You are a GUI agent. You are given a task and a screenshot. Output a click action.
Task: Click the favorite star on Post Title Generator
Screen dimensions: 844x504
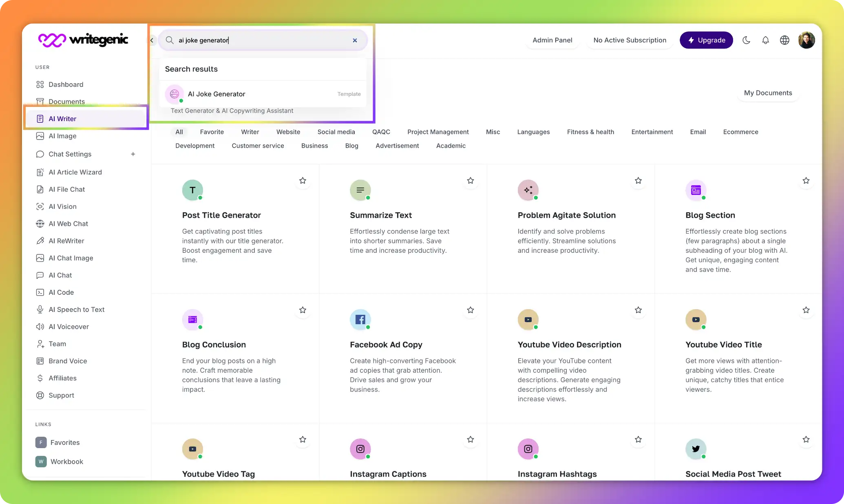303,181
